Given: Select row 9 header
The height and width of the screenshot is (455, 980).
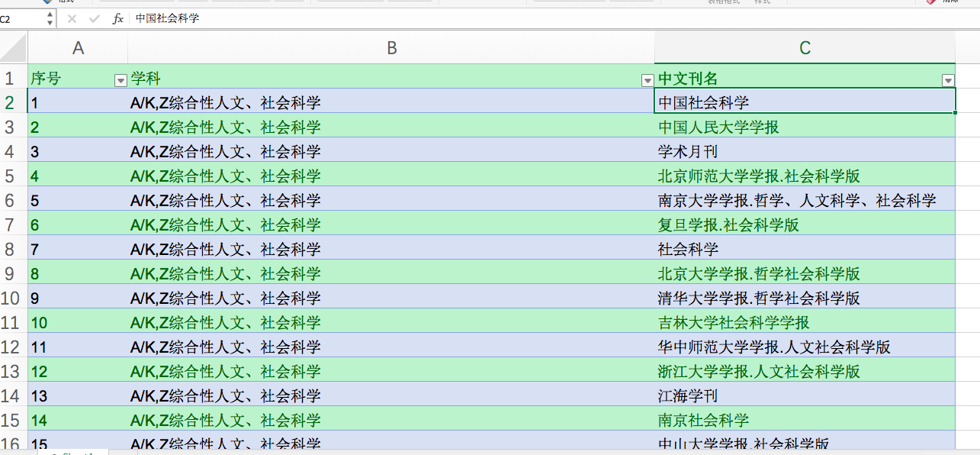Looking at the screenshot, I should point(14,273).
